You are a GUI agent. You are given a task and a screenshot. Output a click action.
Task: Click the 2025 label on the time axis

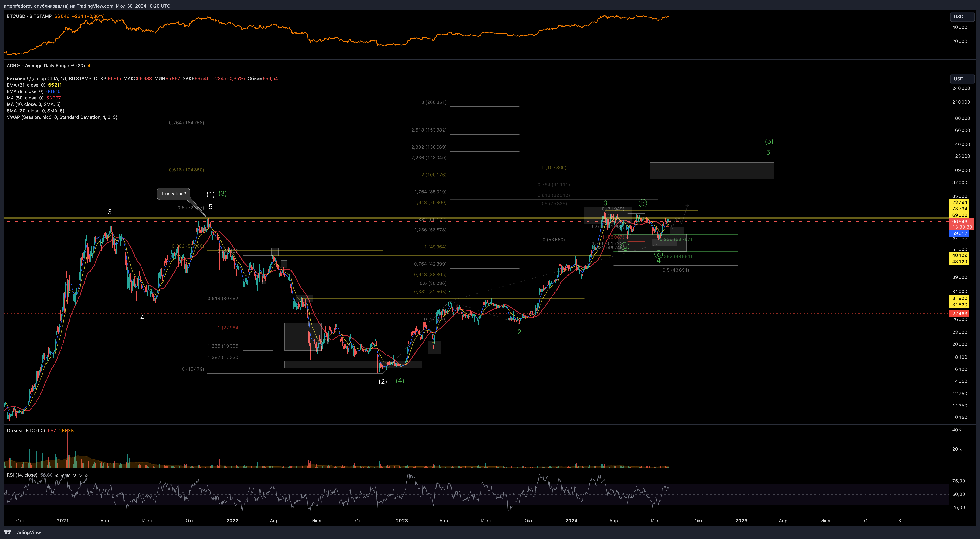pos(741,521)
